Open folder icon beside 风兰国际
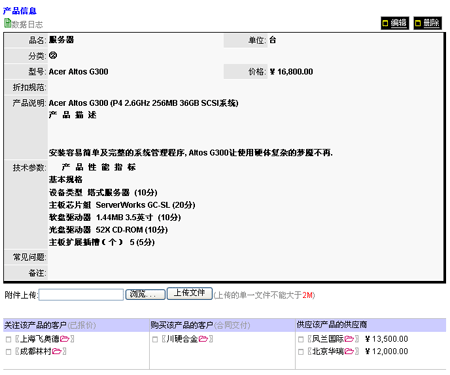The width and height of the screenshot is (450, 375). coord(349,339)
